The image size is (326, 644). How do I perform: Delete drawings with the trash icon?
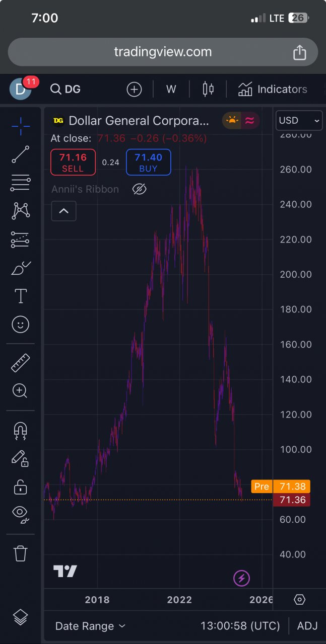20,553
